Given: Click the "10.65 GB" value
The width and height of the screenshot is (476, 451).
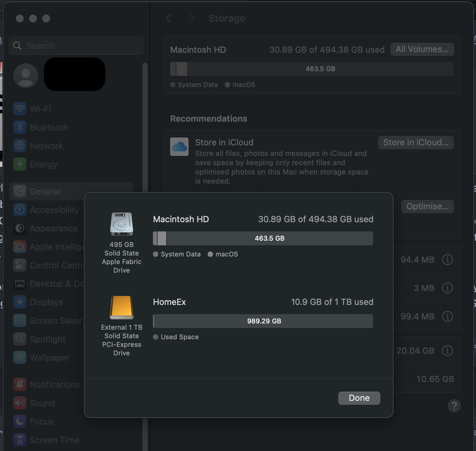Looking at the screenshot, I should (x=435, y=379).
